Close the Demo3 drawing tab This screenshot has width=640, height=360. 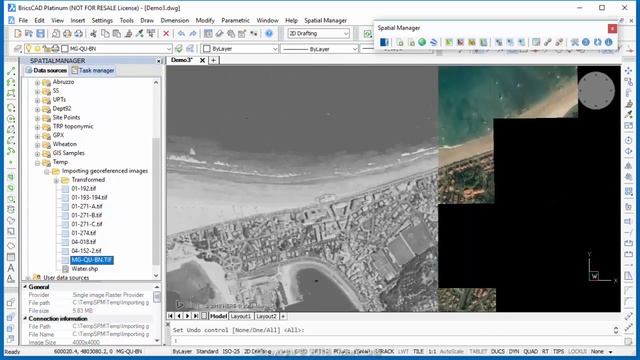pyautogui.click(x=202, y=60)
